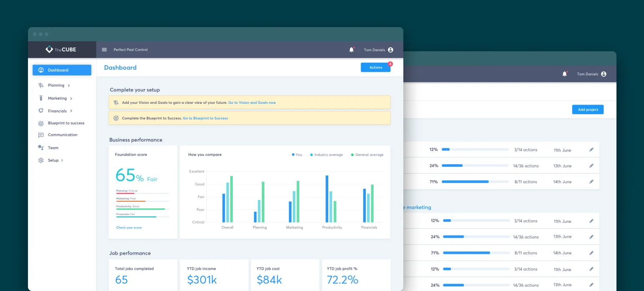Toggle the You series in the chart legend
Image resolution: width=644 pixels, height=291 pixels.
[297, 155]
